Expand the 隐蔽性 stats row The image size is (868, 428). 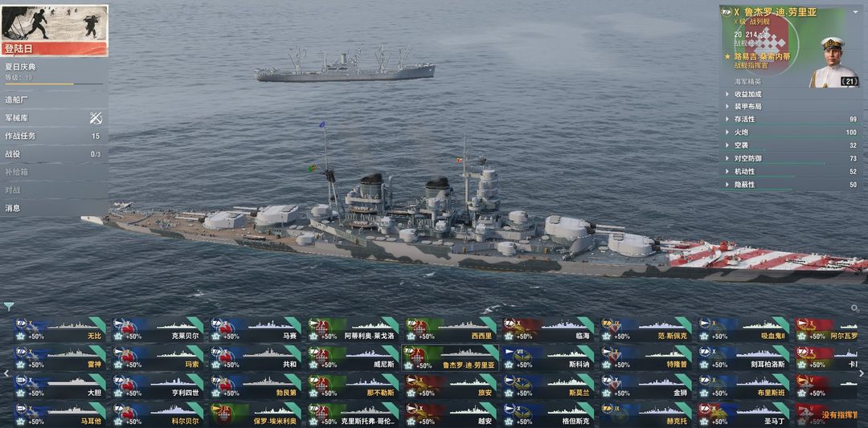click(791, 185)
